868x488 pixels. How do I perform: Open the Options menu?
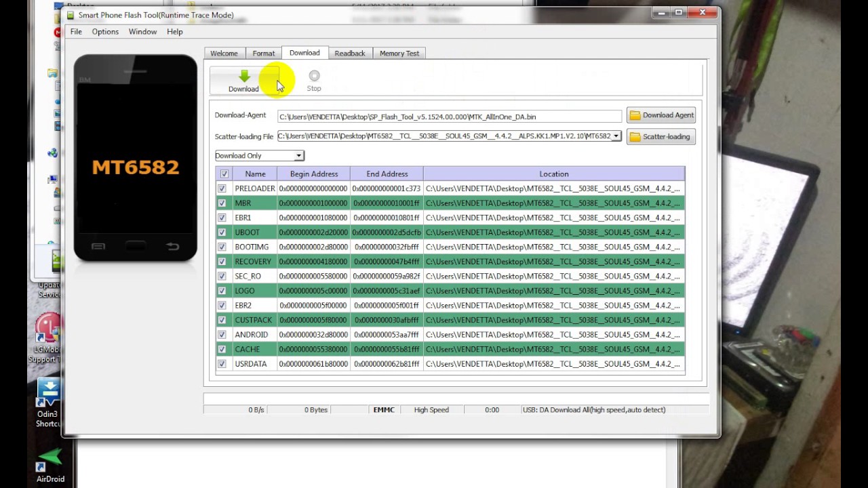[105, 32]
